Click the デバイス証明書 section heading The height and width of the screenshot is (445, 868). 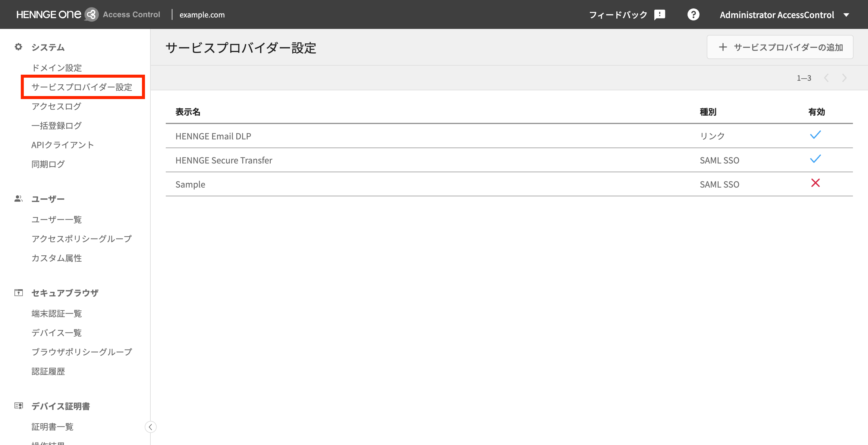coord(61,406)
